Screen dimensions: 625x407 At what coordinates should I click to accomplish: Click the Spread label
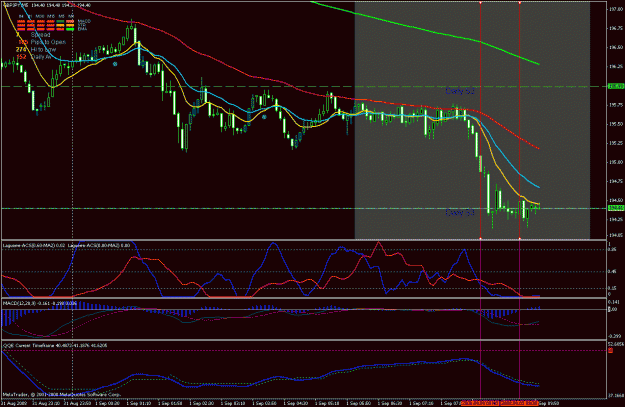point(41,35)
